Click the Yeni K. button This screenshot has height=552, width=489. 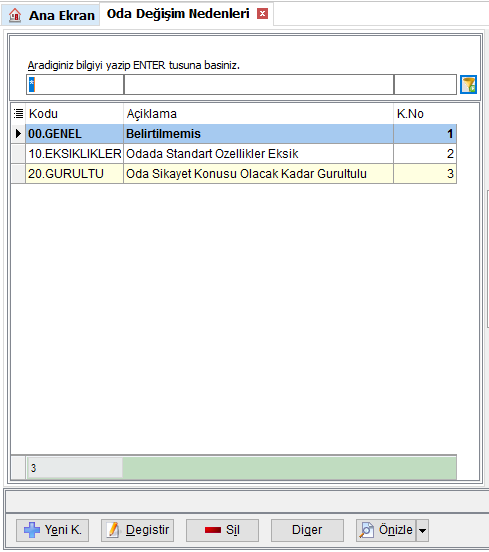click(52, 530)
